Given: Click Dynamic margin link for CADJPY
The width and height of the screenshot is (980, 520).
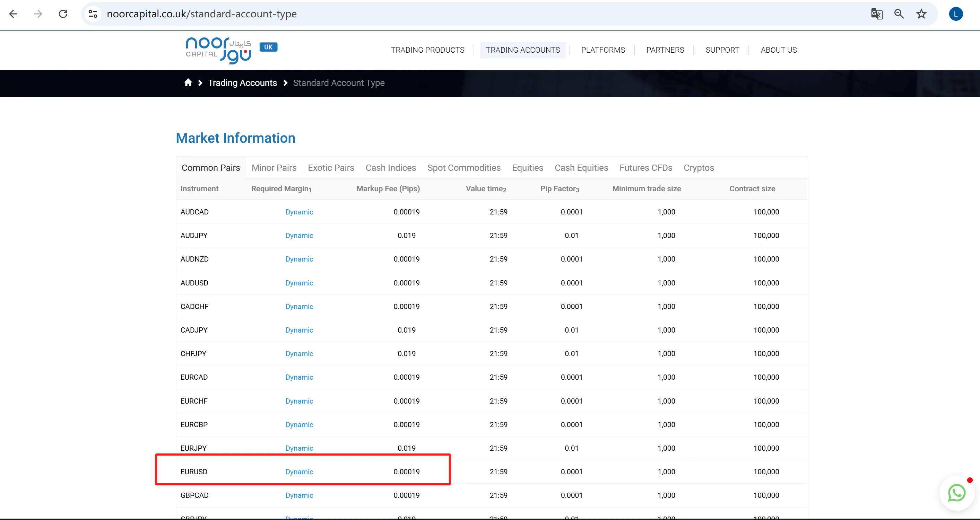Looking at the screenshot, I should tap(299, 330).
